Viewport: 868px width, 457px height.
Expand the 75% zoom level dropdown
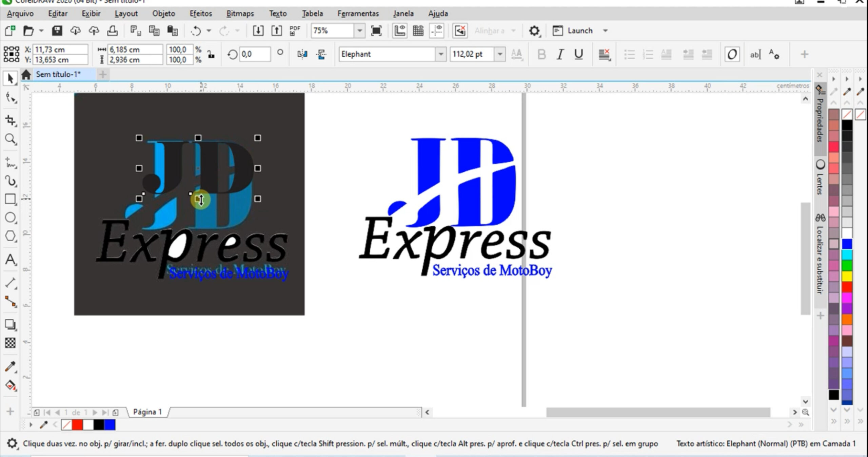(359, 31)
